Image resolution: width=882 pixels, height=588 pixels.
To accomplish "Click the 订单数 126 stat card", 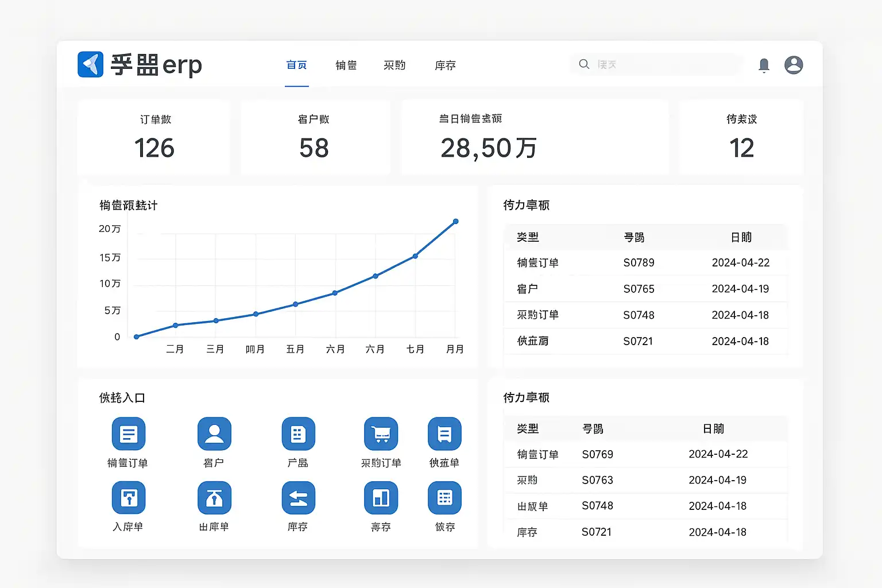I will (x=154, y=138).
